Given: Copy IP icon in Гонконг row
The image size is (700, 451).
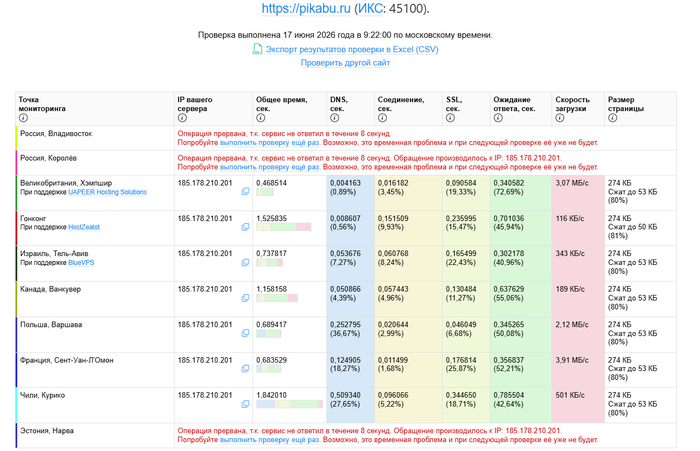Looking at the screenshot, I should pyautogui.click(x=245, y=227).
